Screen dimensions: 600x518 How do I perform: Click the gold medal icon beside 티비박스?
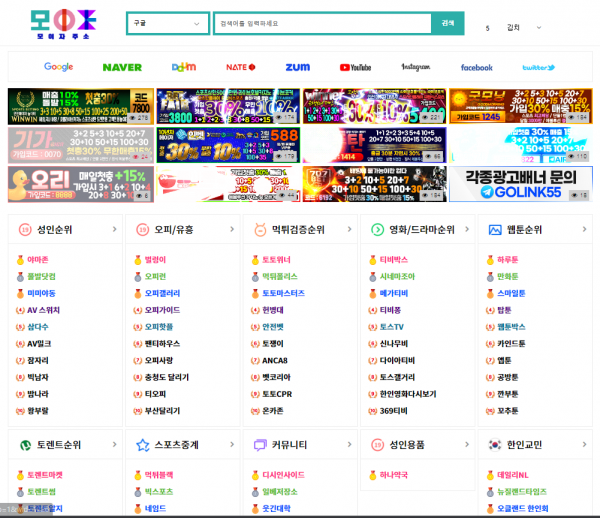[x=373, y=260]
